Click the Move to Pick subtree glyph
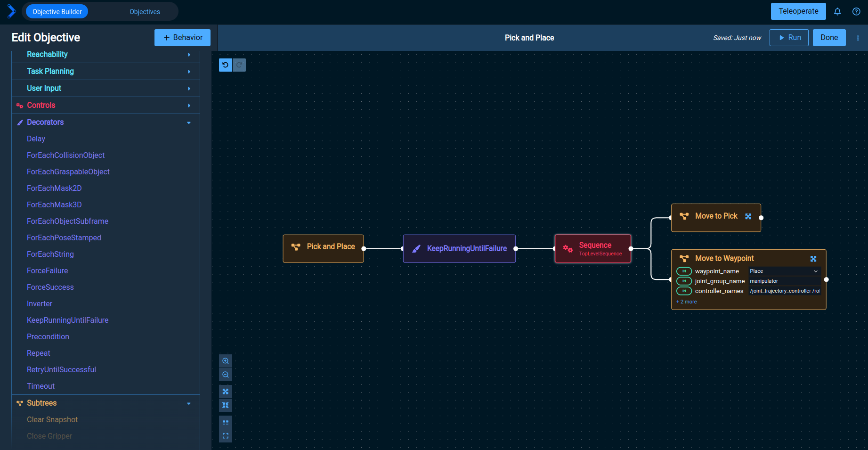Screen dimensions: 868x450 (684, 216)
